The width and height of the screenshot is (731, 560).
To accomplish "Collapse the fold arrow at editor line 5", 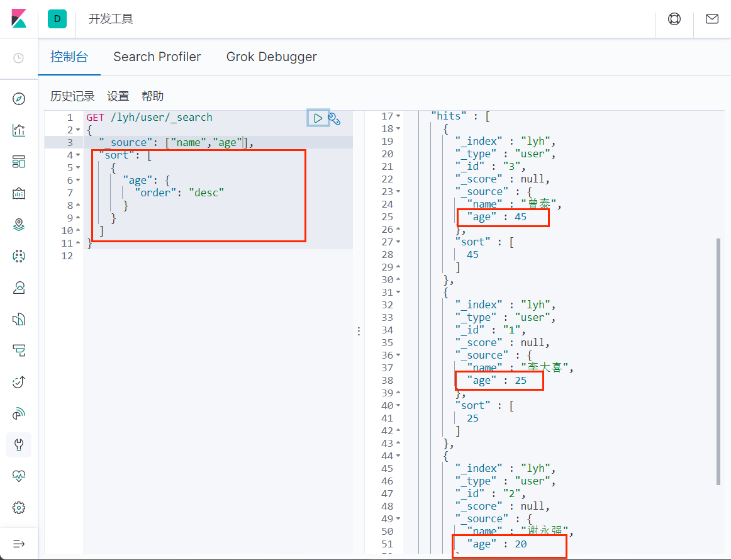I will (78, 167).
